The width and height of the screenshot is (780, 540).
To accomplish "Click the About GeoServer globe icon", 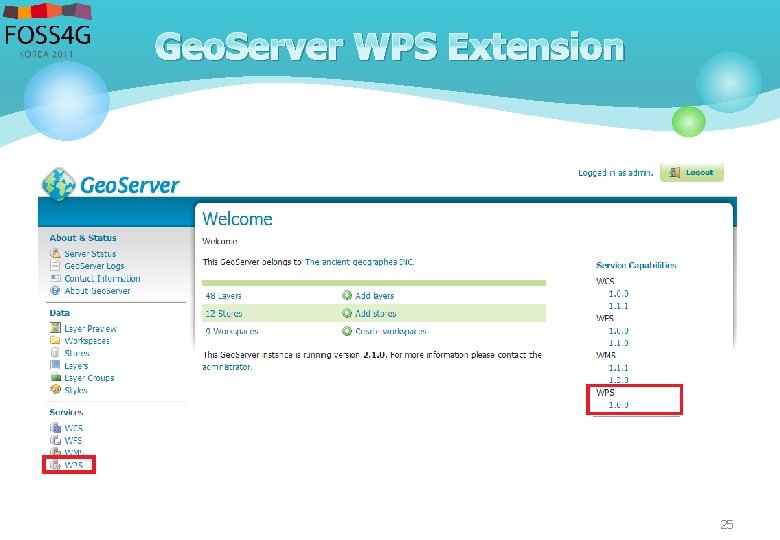I will (x=55, y=290).
